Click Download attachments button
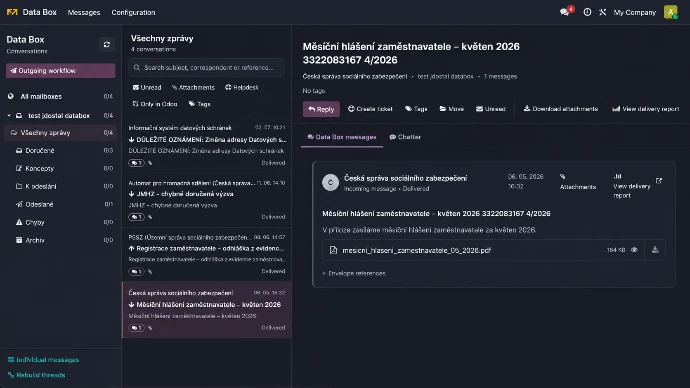Image resolution: width=690 pixels, height=388 pixels. click(561, 109)
